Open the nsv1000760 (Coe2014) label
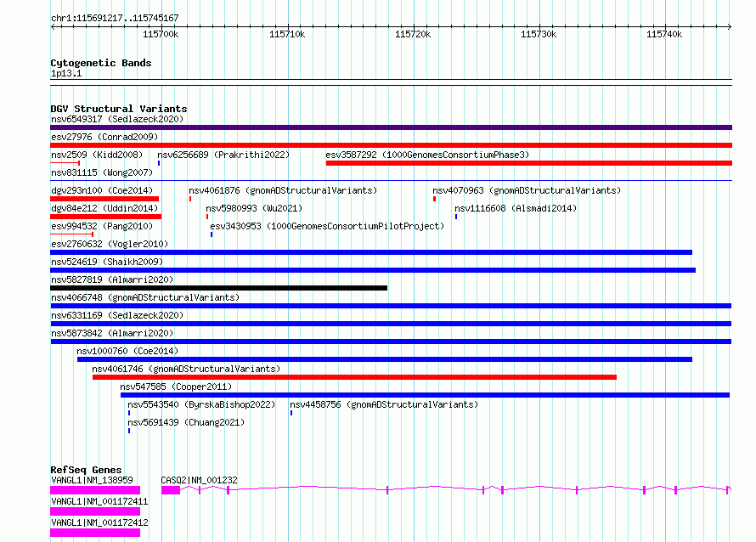 [x=127, y=351]
